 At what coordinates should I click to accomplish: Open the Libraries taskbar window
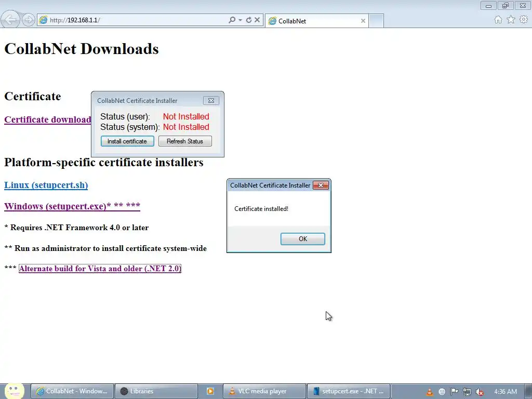pyautogui.click(x=156, y=391)
